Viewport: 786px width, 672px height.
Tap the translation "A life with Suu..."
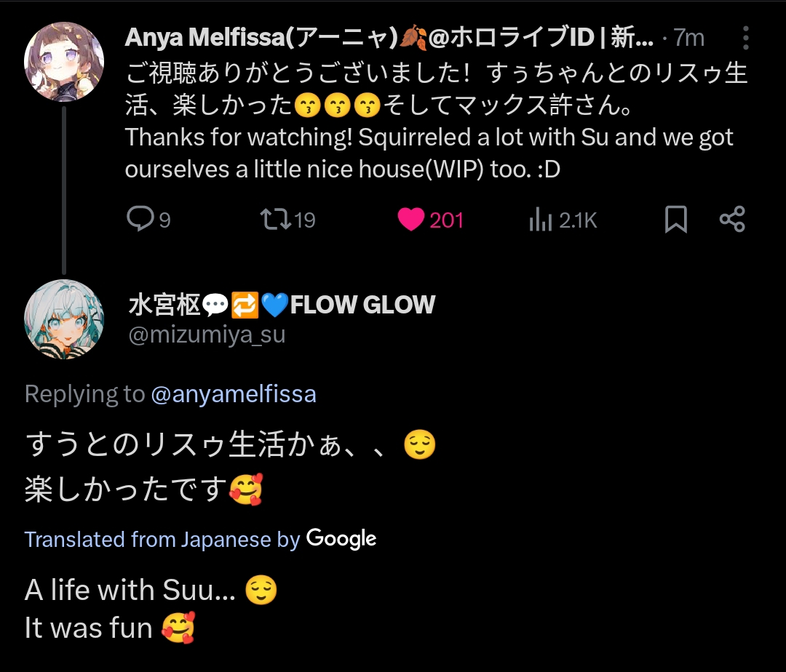point(131,589)
